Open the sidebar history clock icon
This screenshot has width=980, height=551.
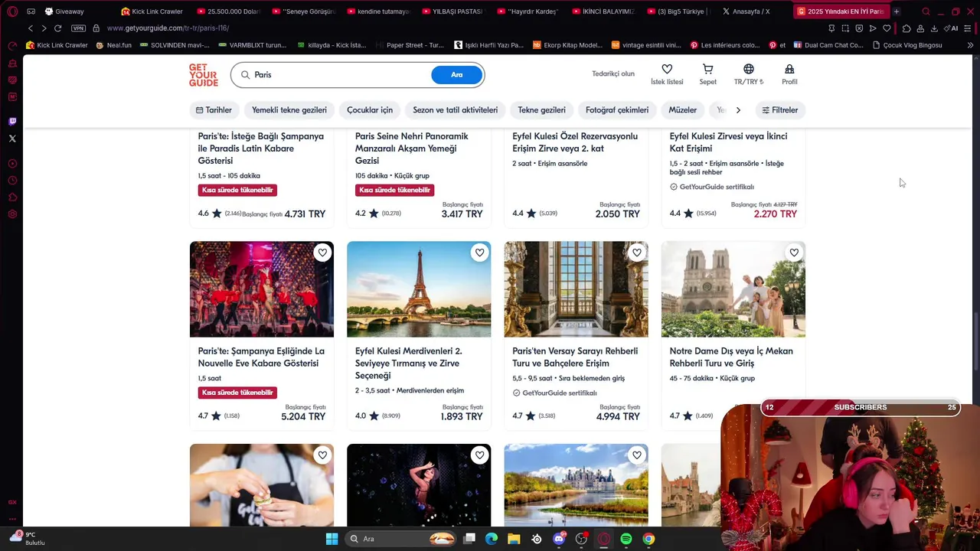12,181
